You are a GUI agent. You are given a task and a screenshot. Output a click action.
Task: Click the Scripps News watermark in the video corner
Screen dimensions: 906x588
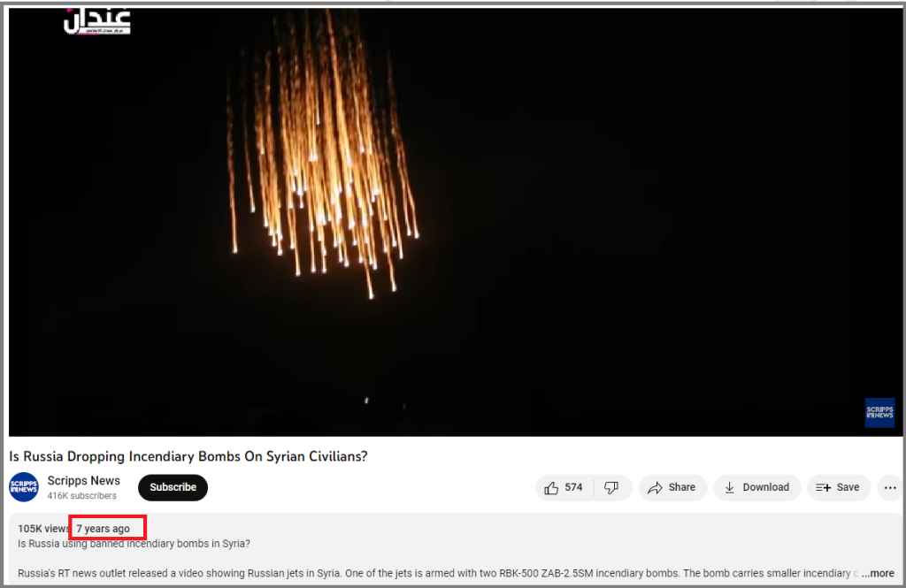tap(879, 412)
